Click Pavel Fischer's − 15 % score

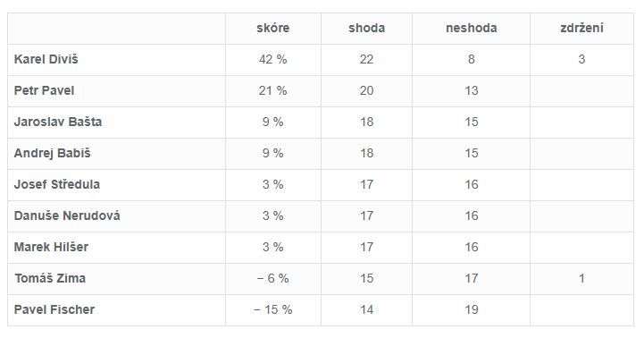pyautogui.click(x=273, y=309)
